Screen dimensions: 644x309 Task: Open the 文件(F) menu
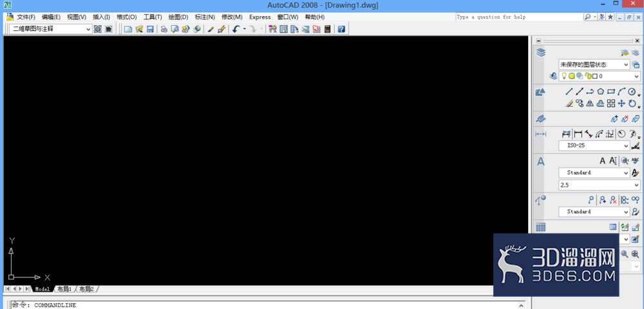point(26,17)
